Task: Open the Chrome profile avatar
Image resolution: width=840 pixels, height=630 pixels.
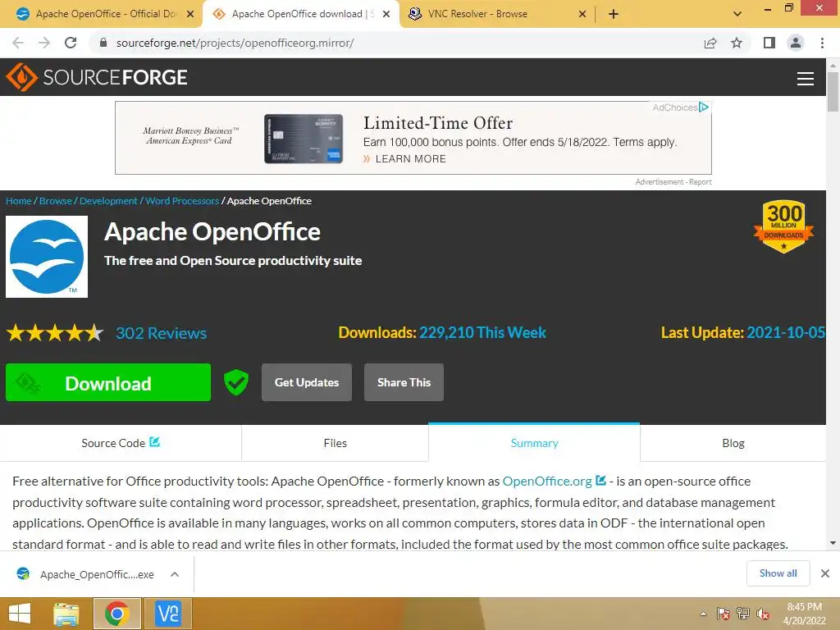Action: pyautogui.click(x=796, y=43)
